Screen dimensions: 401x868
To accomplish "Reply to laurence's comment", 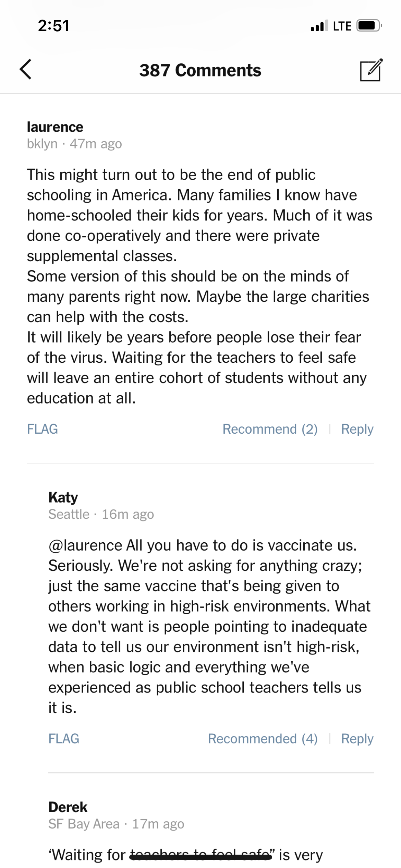I will (x=357, y=429).
